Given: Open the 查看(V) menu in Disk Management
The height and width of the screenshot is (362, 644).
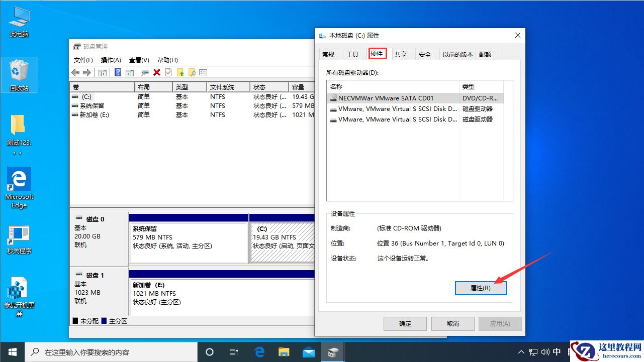Looking at the screenshot, I should 139,60.
